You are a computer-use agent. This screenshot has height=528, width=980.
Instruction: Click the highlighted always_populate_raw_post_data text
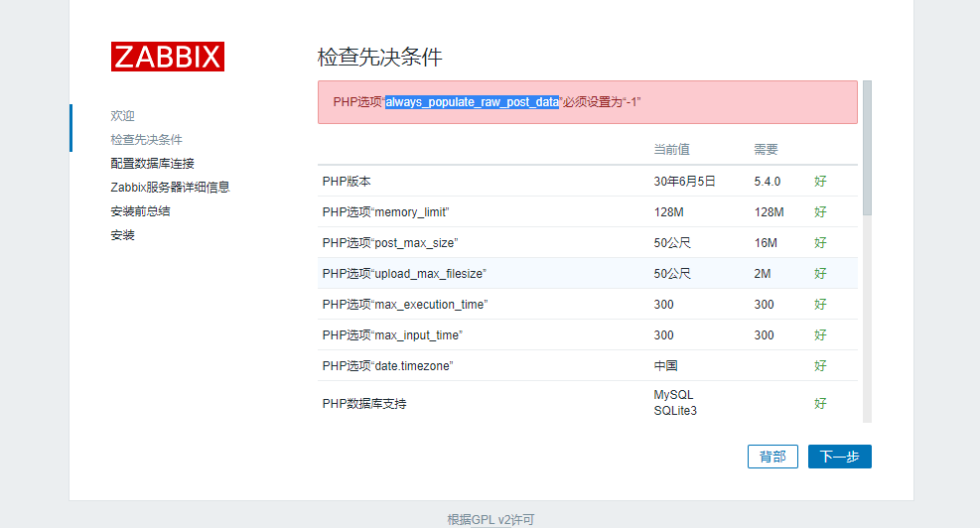472,102
